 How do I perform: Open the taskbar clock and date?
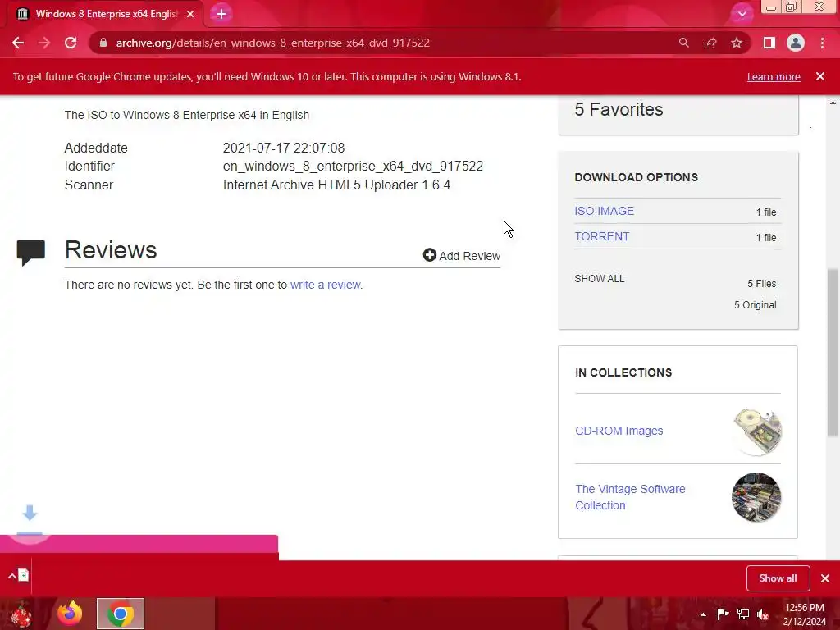[x=805, y=614]
